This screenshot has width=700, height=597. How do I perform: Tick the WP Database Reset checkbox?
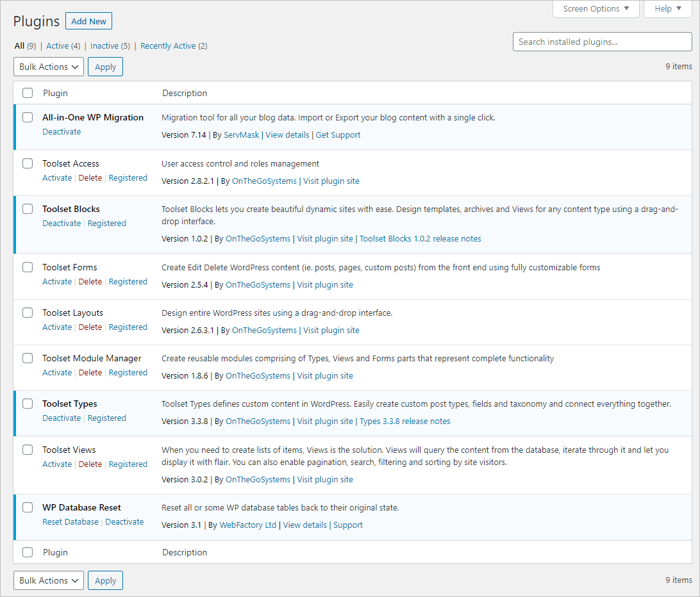[x=28, y=507]
